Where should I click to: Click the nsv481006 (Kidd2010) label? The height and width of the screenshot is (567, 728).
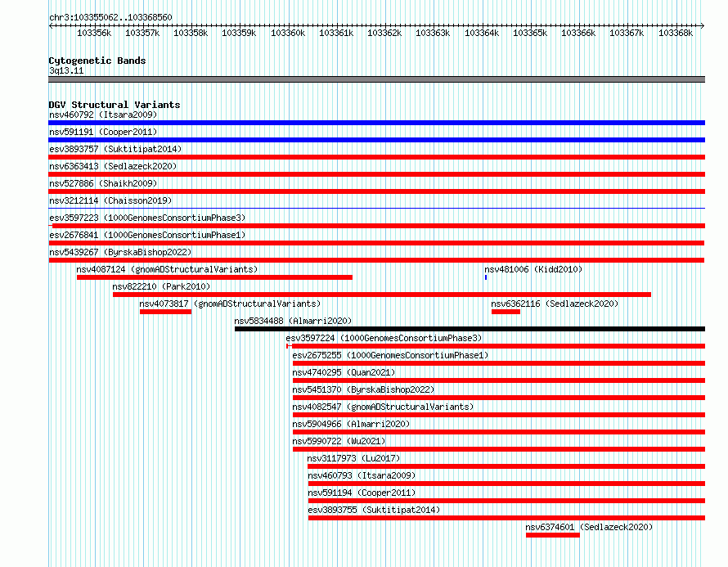pos(533,269)
